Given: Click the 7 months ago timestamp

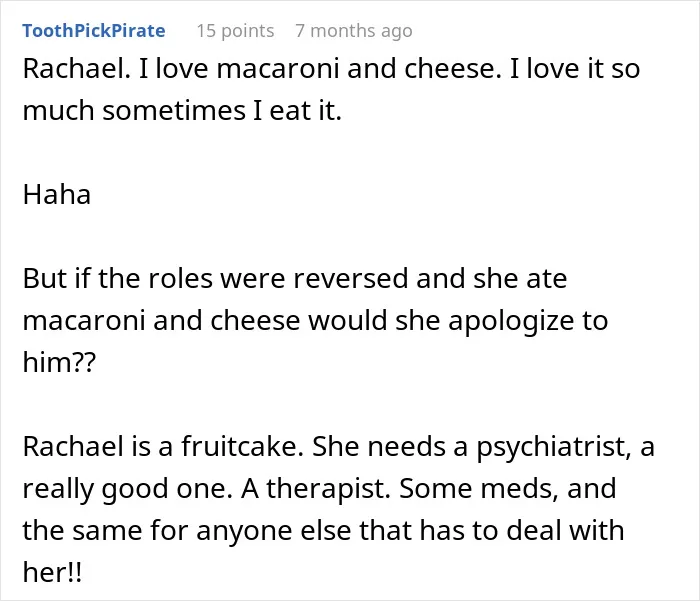Looking at the screenshot, I should [354, 31].
